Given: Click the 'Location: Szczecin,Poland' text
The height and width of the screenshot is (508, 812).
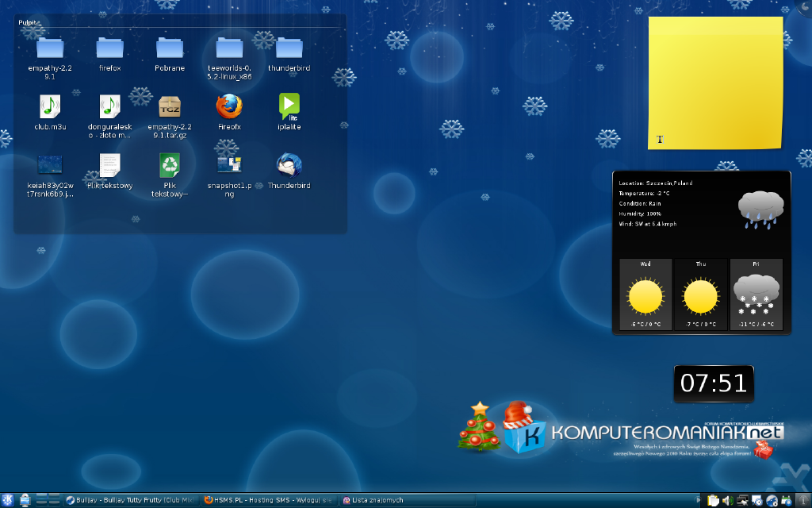Looking at the screenshot, I should pyautogui.click(x=656, y=183).
